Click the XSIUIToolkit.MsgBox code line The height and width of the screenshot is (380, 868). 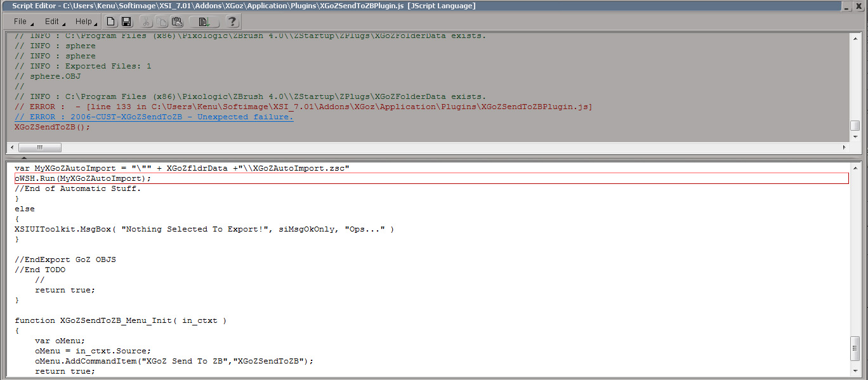[204, 229]
